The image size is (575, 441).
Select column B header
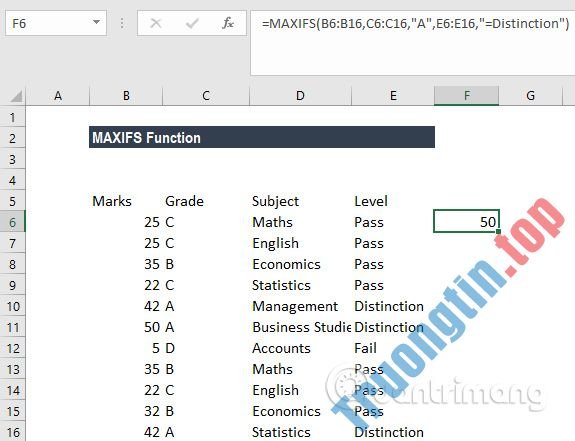pos(126,96)
